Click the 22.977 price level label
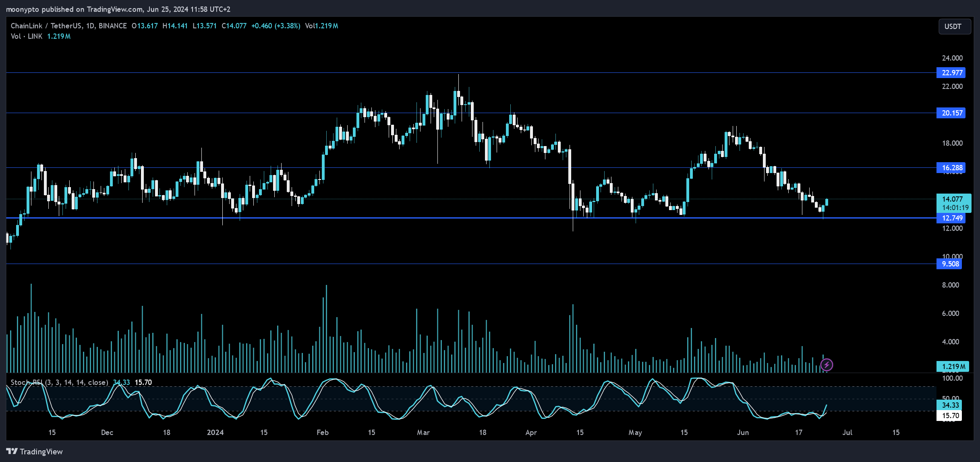The height and width of the screenshot is (462, 980). pyautogui.click(x=951, y=73)
